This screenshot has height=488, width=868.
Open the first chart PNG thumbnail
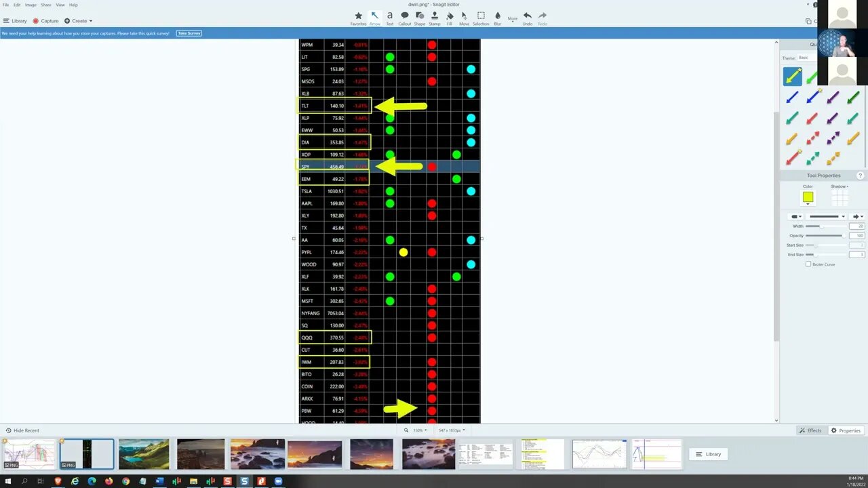pyautogui.click(x=28, y=454)
